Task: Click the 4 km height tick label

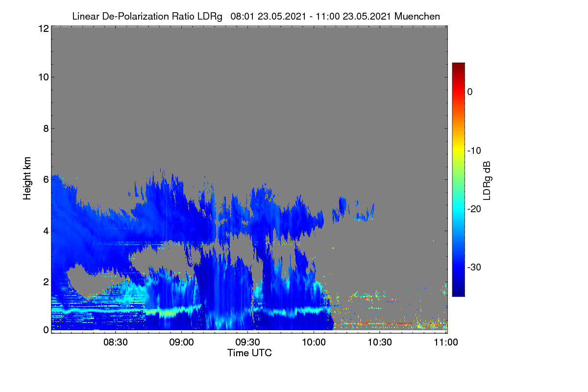Action: (45, 230)
